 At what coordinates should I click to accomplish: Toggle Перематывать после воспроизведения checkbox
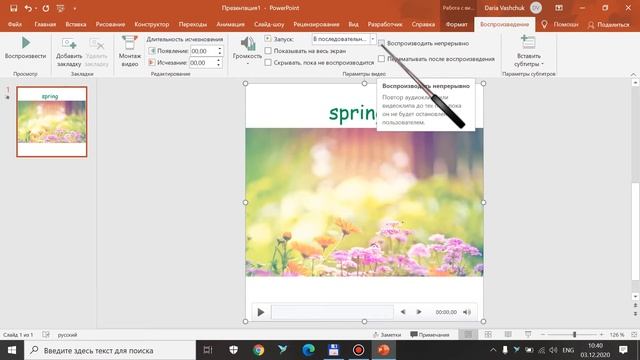coord(381,59)
